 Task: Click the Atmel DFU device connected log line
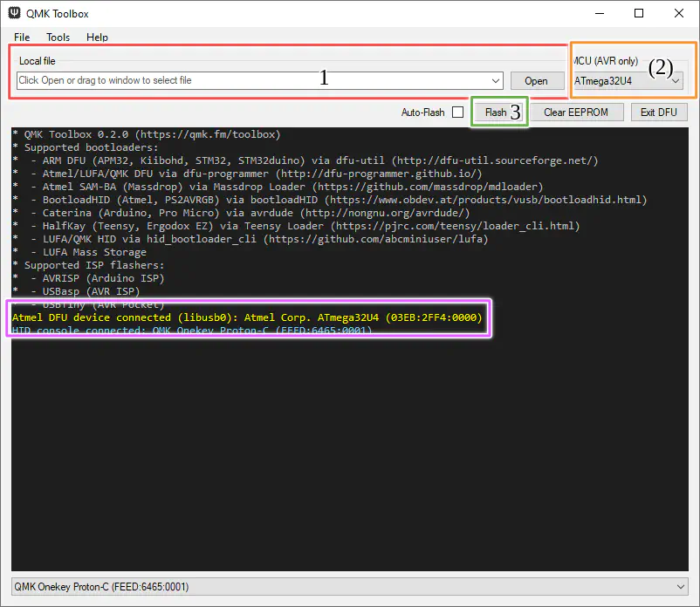(247, 318)
